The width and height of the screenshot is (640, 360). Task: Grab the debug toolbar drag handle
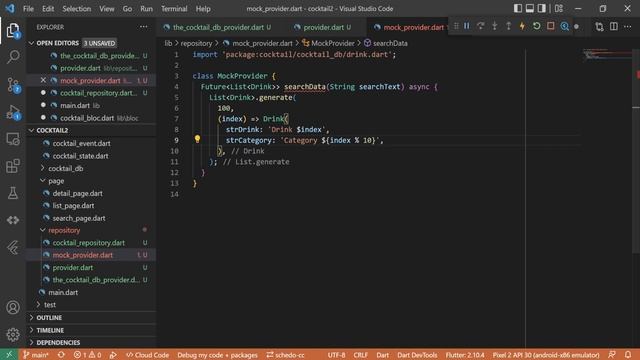coord(456,27)
